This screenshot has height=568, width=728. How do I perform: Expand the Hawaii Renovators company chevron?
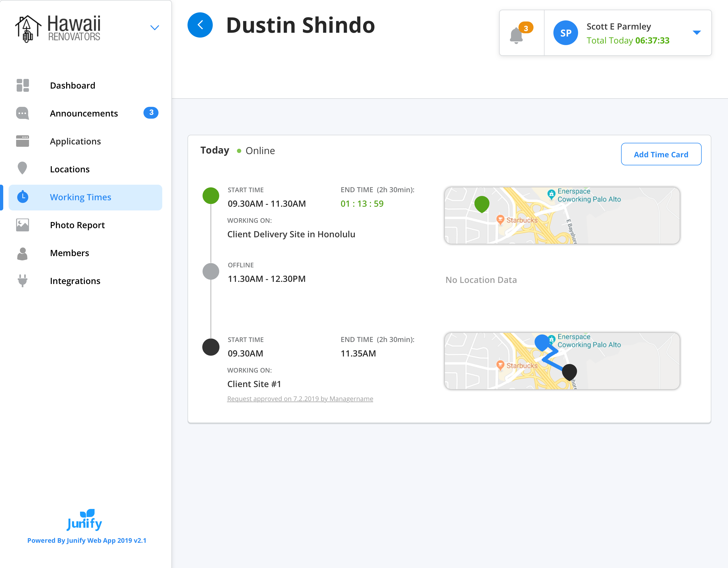pos(154,28)
